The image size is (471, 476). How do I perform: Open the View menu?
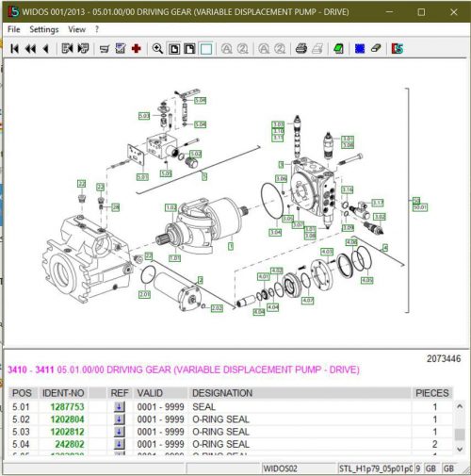pyautogui.click(x=76, y=29)
